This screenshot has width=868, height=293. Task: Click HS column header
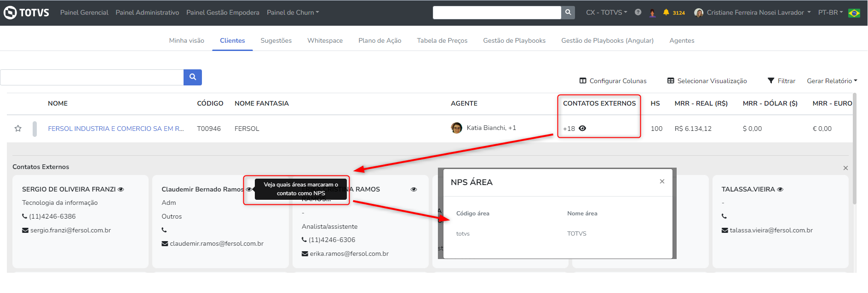[x=655, y=103]
